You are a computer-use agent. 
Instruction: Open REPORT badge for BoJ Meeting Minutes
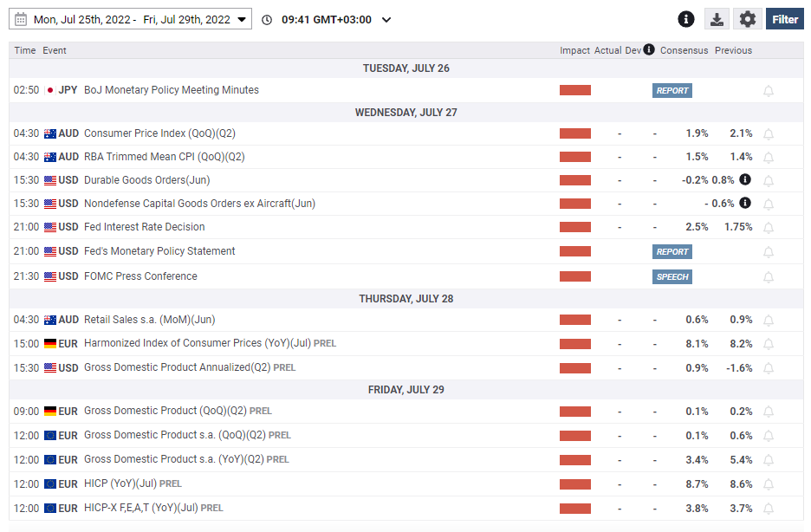672,90
